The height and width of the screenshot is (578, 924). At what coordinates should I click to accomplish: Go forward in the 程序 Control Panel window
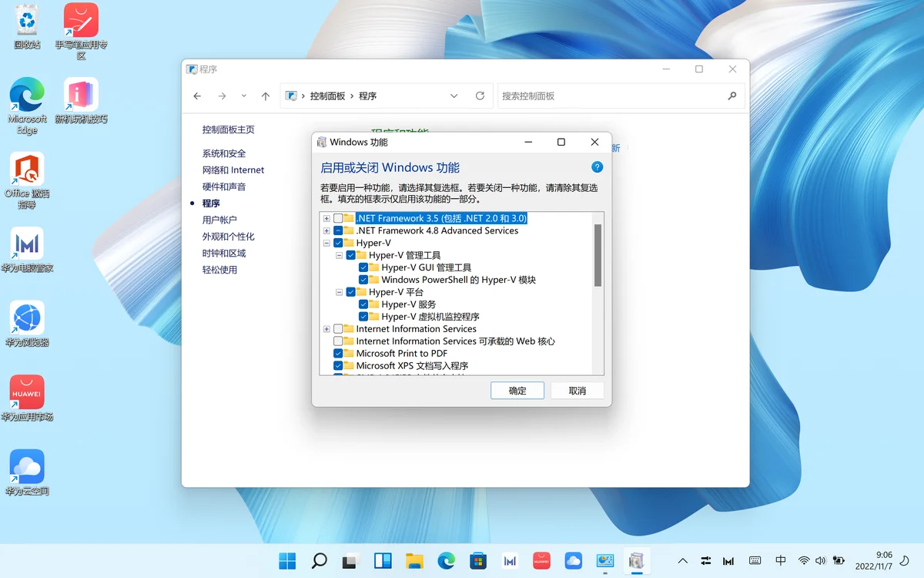(222, 96)
